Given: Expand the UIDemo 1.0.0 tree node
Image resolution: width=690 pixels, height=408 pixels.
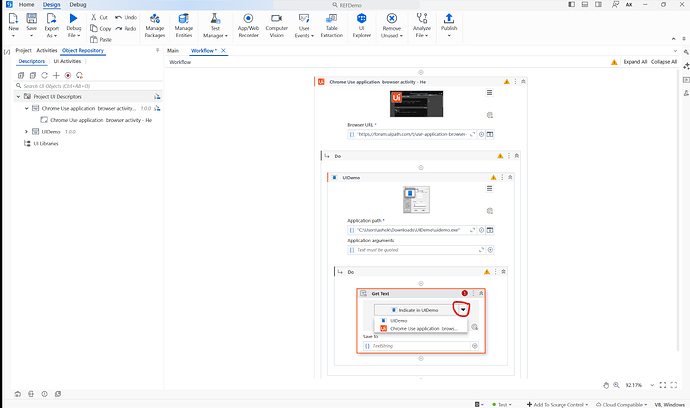Looking at the screenshot, I should click(x=26, y=132).
